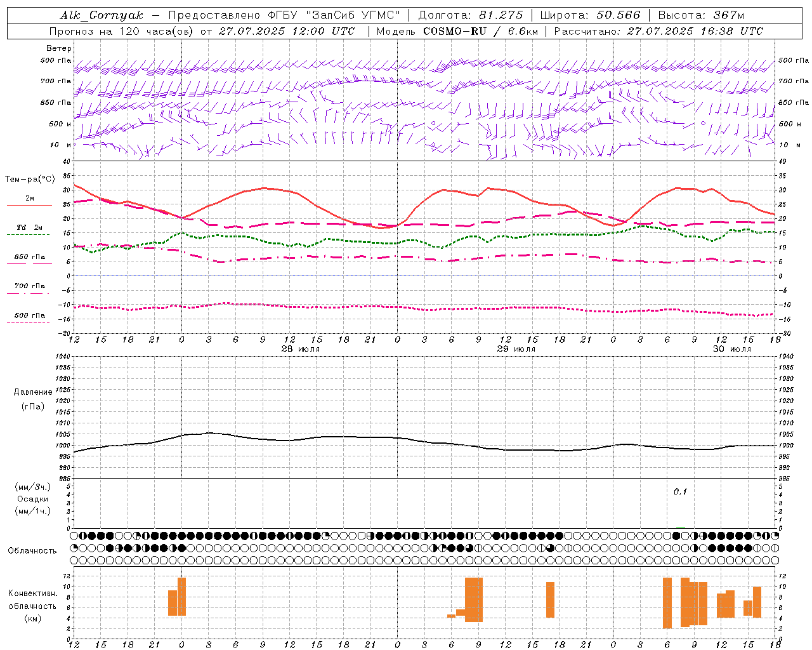Viewport: 812px width, 650px height.
Task: Click the 'ЗапСиб УГМС' provider text
Action: pyautogui.click(x=352, y=15)
